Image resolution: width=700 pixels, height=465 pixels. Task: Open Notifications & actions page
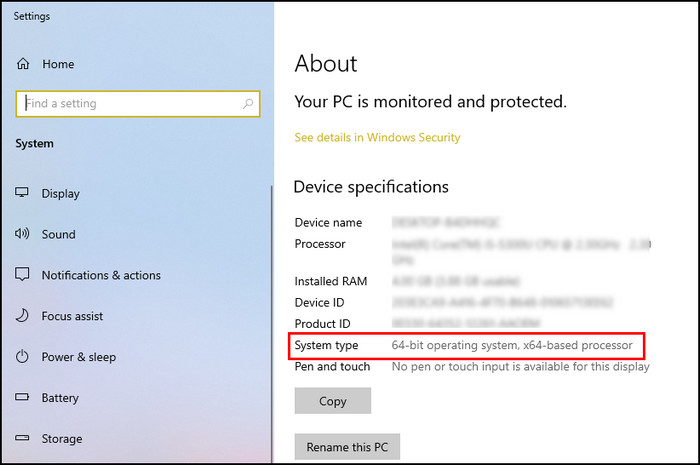(100, 275)
